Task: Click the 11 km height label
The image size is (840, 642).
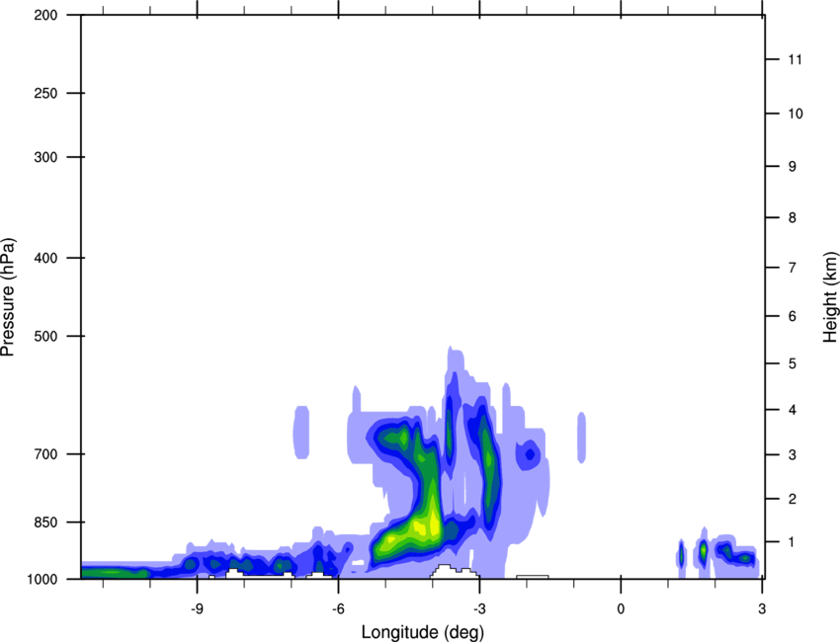Action: coord(795,59)
